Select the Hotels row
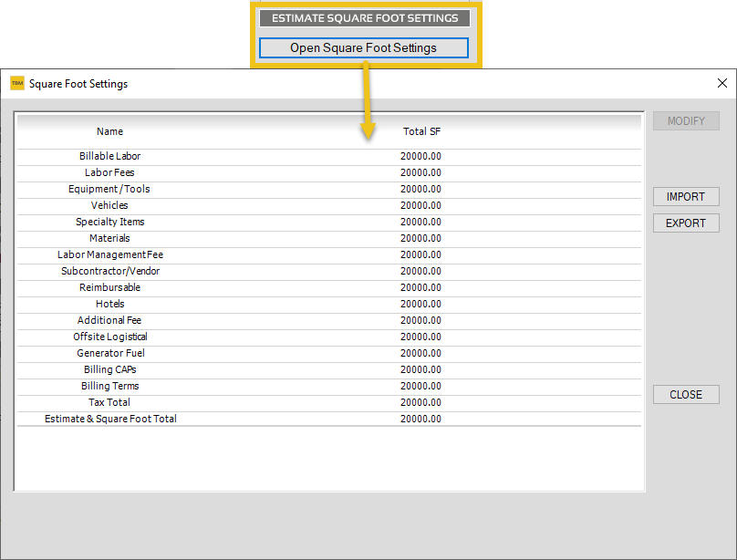 coord(329,305)
